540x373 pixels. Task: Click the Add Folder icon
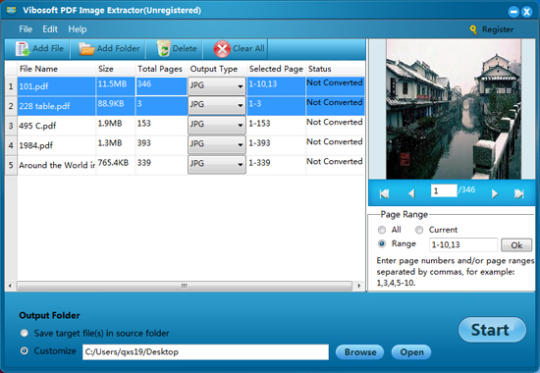86,49
